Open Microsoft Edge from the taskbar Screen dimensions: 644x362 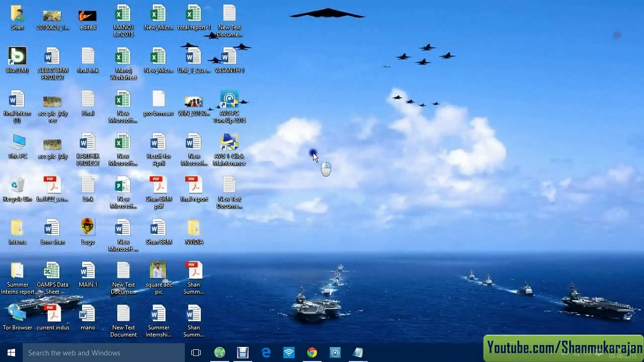(266, 353)
